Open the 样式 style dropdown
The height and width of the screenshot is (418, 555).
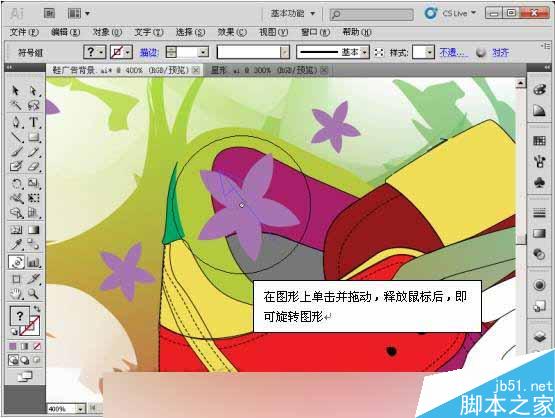pos(429,52)
